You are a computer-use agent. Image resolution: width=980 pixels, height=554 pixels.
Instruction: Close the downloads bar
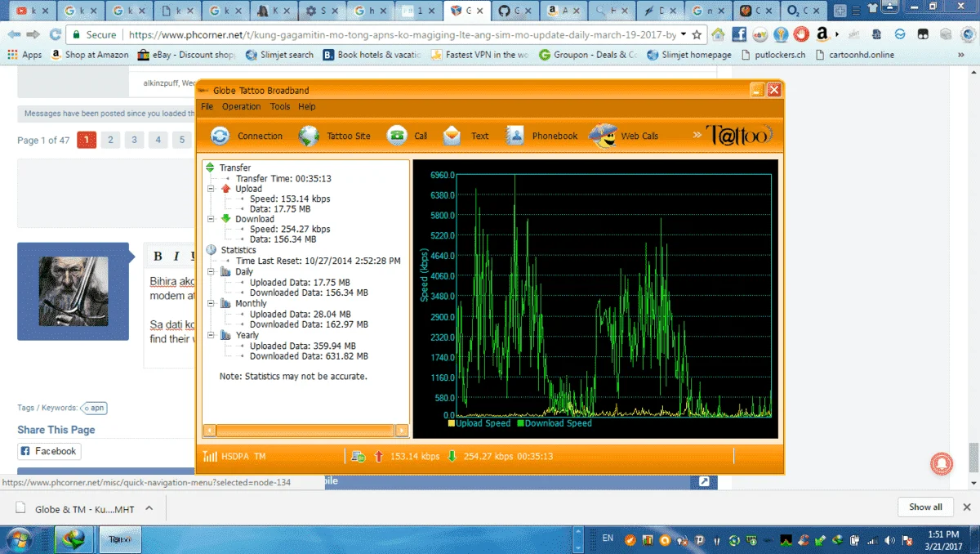pos(966,507)
